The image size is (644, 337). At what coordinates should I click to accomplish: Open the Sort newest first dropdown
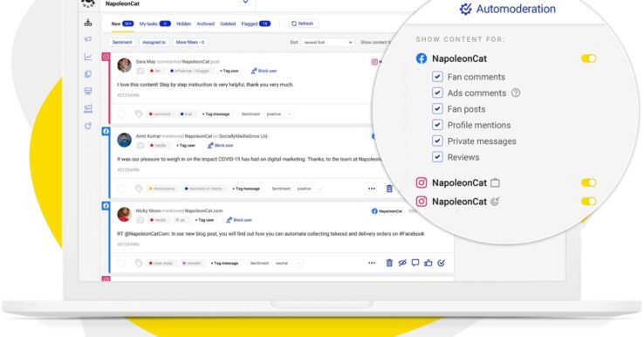point(327,42)
